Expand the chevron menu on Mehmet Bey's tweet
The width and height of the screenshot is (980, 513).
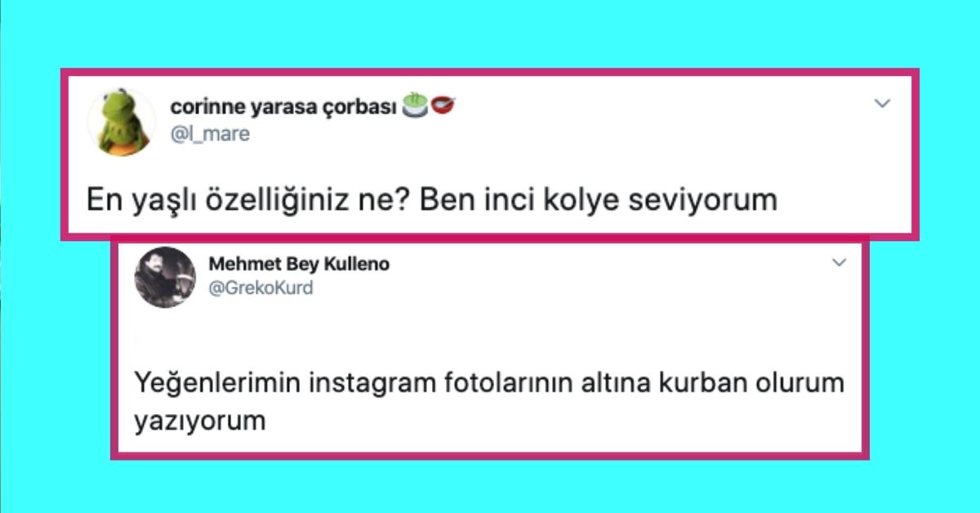point(839,263)
